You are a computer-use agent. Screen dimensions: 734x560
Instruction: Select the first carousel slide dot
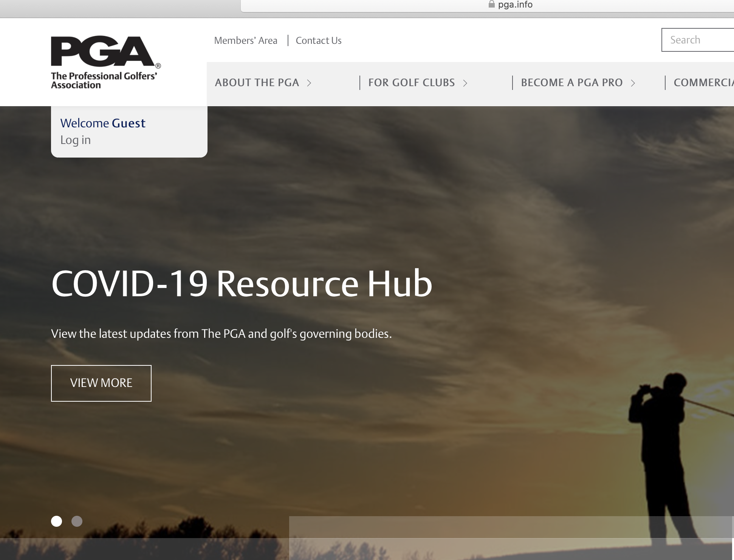pyautogui.click(x=57, y=521)
